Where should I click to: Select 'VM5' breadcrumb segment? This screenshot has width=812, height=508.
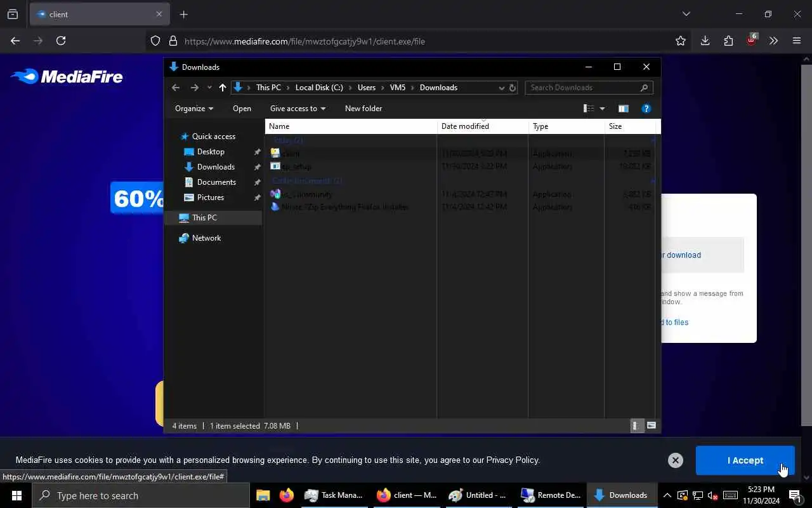pos(398,88)
